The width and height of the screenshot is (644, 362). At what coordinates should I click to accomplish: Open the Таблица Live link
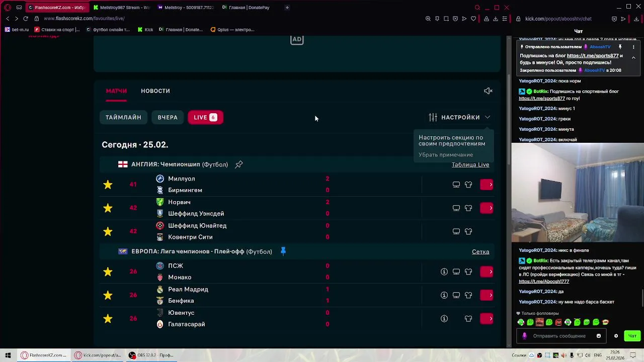tap(470, 164)
